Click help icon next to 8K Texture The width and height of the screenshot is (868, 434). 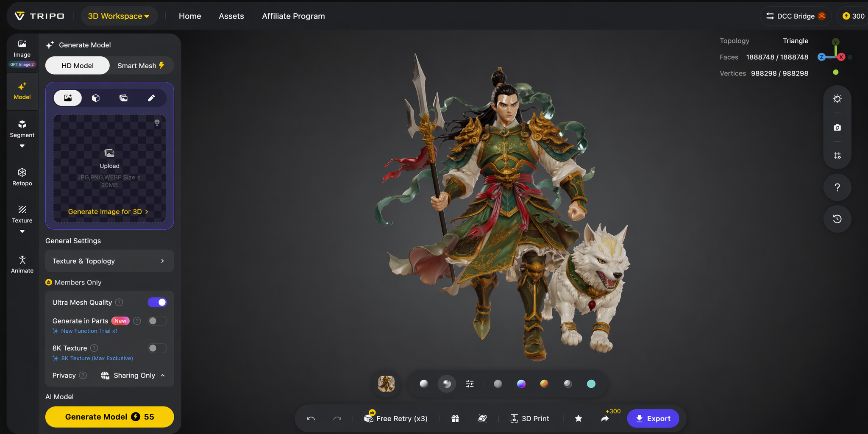pyautogui.click(x=94, y=348)
